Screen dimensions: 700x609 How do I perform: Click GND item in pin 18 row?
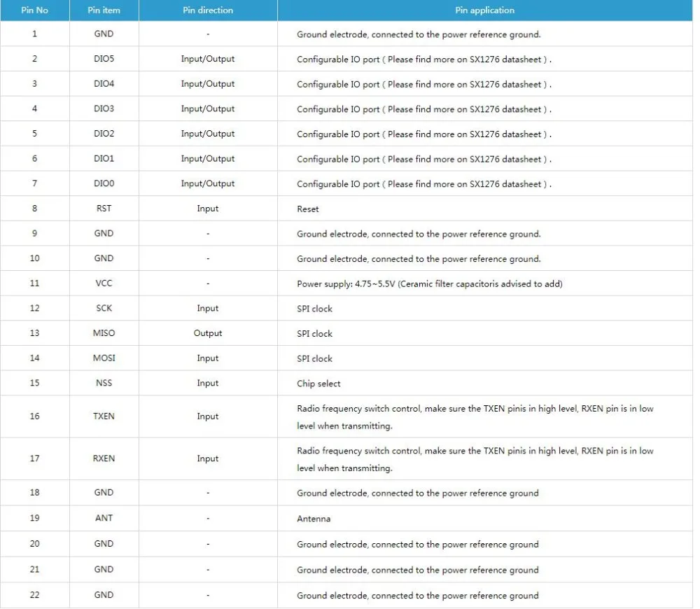coord(104,493)
